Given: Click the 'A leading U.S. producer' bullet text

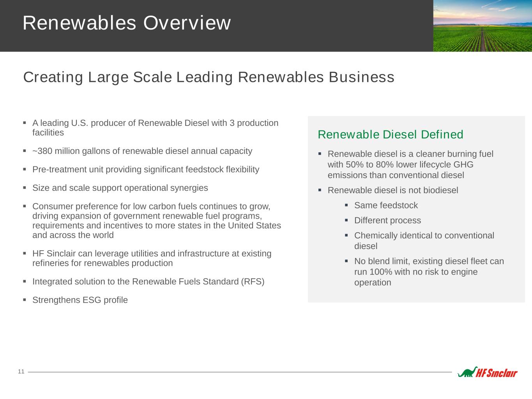Looking at the screenshot, I should (155, 127).
